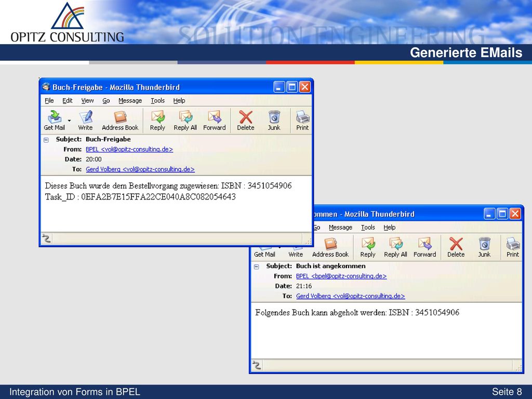This screenshot has width=532, height=399.
Task: Open File menu in Buch-Freigabe window
Action: [49, 100]
